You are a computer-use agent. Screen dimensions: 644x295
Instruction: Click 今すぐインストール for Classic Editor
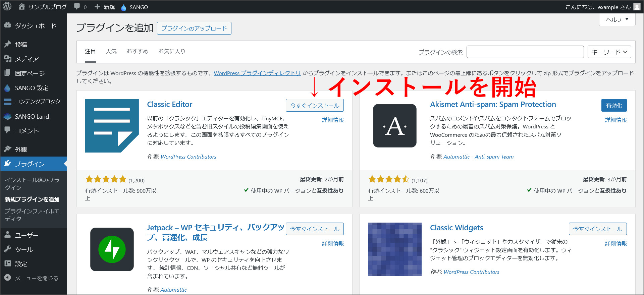pos(314,106)
